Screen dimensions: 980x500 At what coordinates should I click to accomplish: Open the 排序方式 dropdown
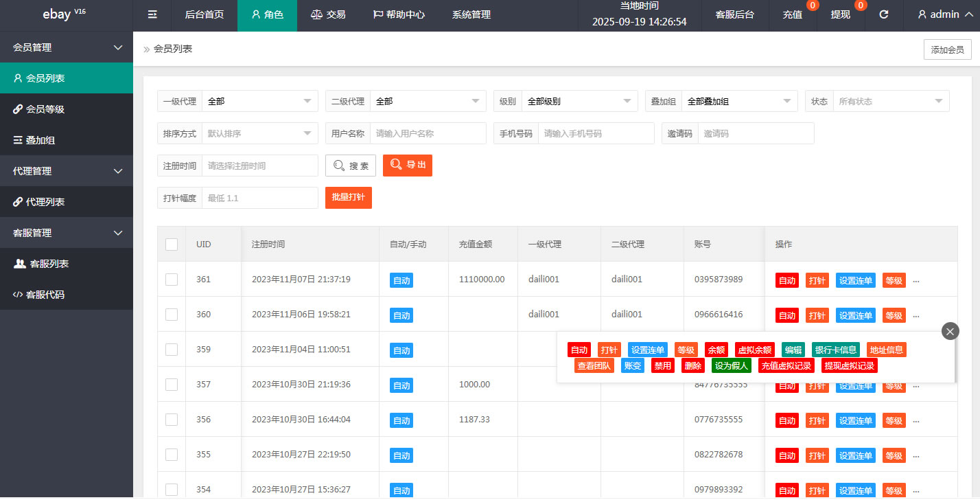(260, 133)
